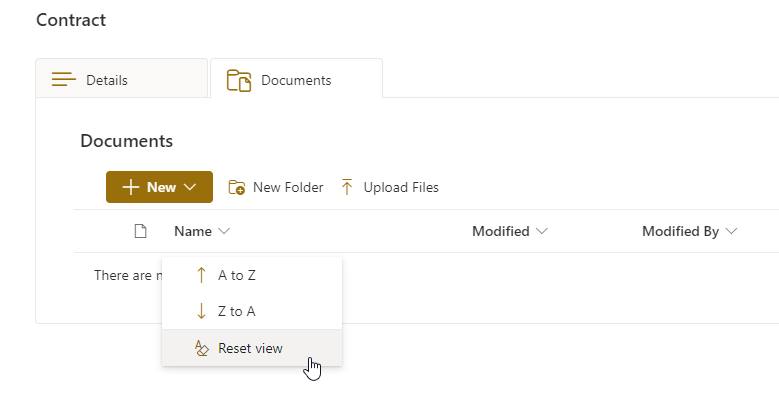Screen dimensions: 779x398
Task: Select the Documents tab
Action: [297, 79]
